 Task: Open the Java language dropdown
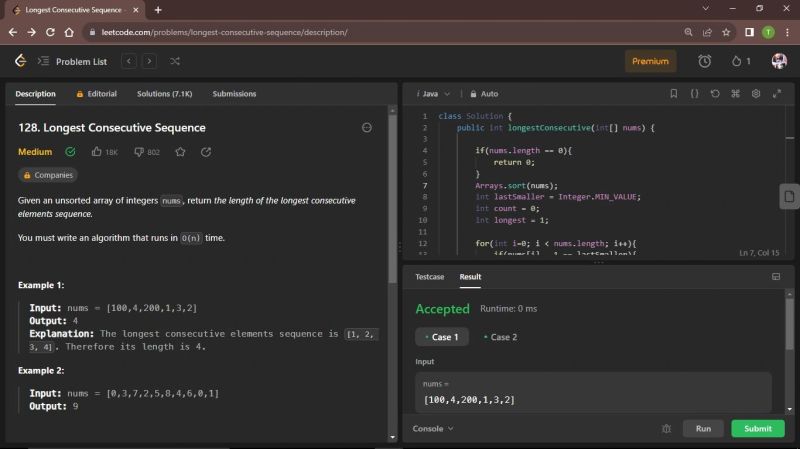tap(433, 94)
